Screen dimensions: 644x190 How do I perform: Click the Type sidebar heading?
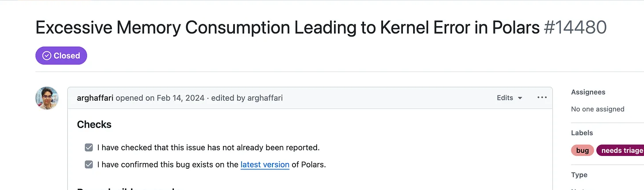tap(579, 175)
